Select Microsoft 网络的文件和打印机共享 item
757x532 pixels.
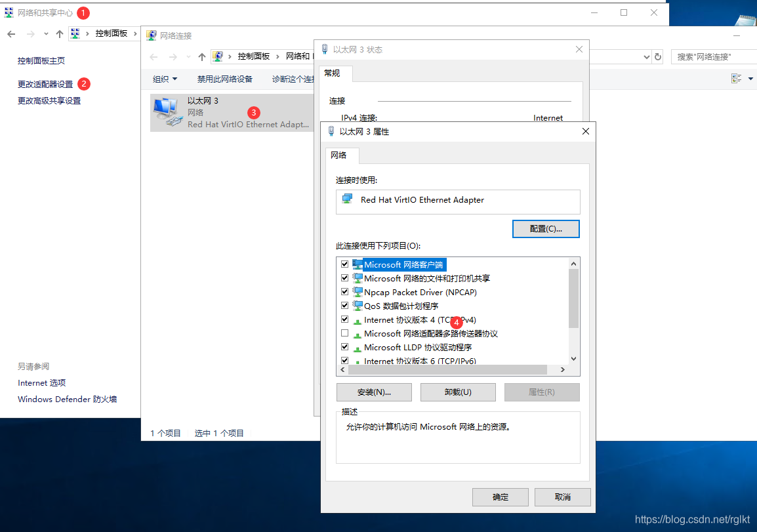[427, 279]
